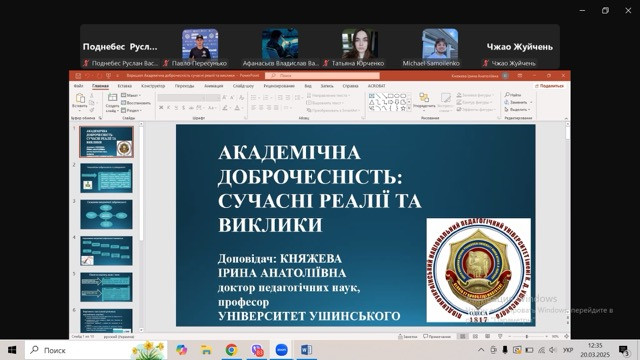
Task: Open the Файл menu tab
Action: coord(78,86)
